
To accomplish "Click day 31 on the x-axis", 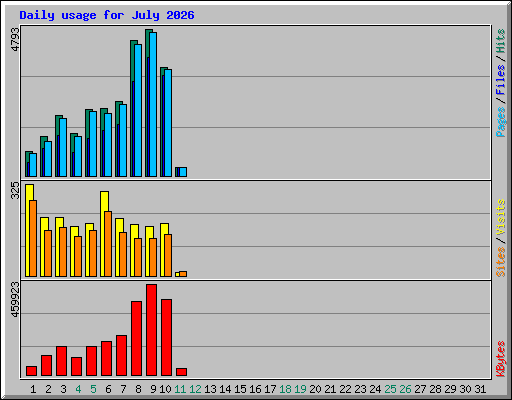I will pyautogui.click(x=480, y=389).
